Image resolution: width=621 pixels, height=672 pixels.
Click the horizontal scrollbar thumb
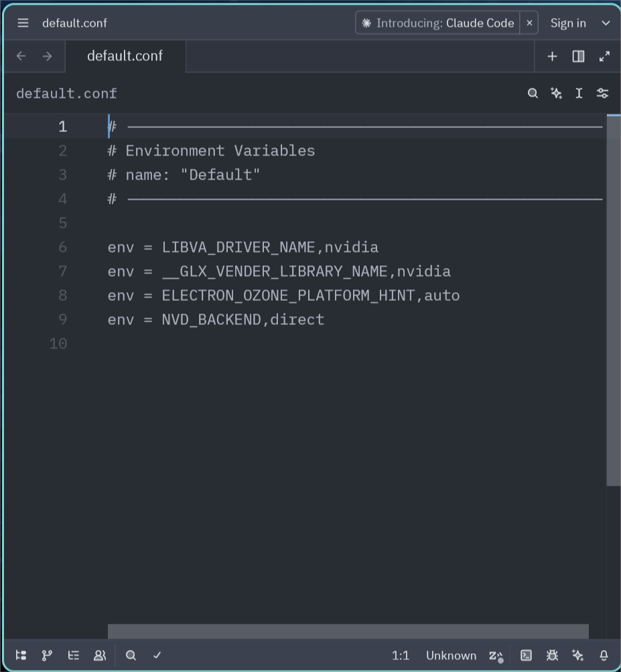click(x=348, y=631)
